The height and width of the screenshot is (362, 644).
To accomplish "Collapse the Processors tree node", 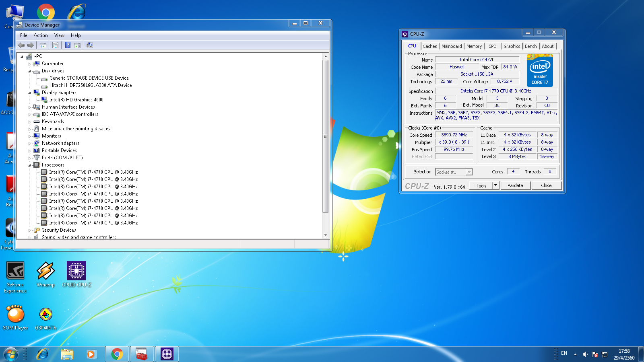I will 29,165.
